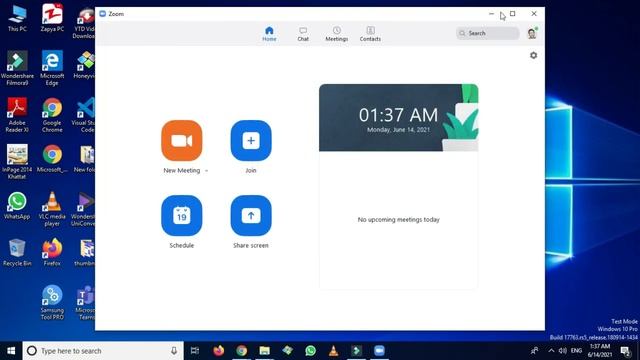Viewport: 640px width, 360px height.
Task: Close the Zoom window
Action: coord(534,13)
